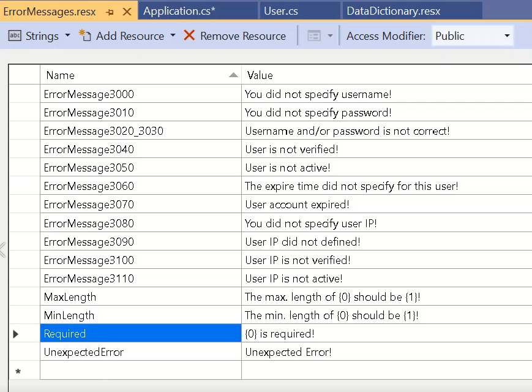Viewport: 532px width, 392px height.
Task: Select the MinLength name cell
Action: tap(140, 315)
